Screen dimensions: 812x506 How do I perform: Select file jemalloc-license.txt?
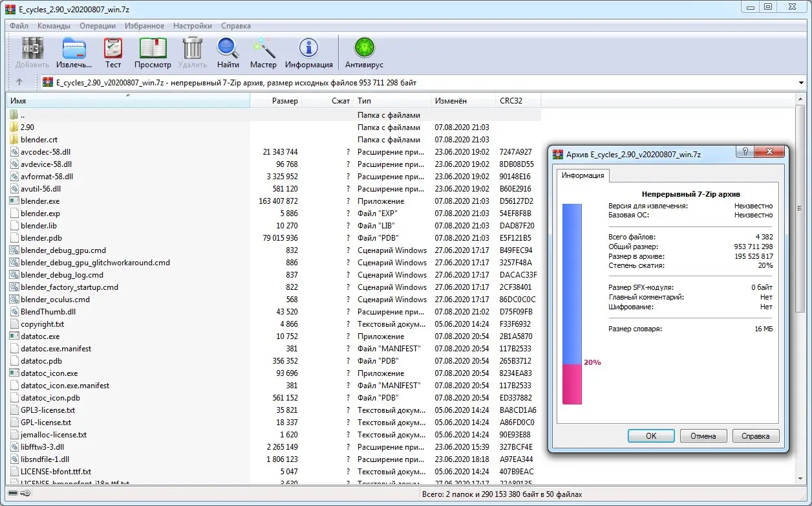54,435
